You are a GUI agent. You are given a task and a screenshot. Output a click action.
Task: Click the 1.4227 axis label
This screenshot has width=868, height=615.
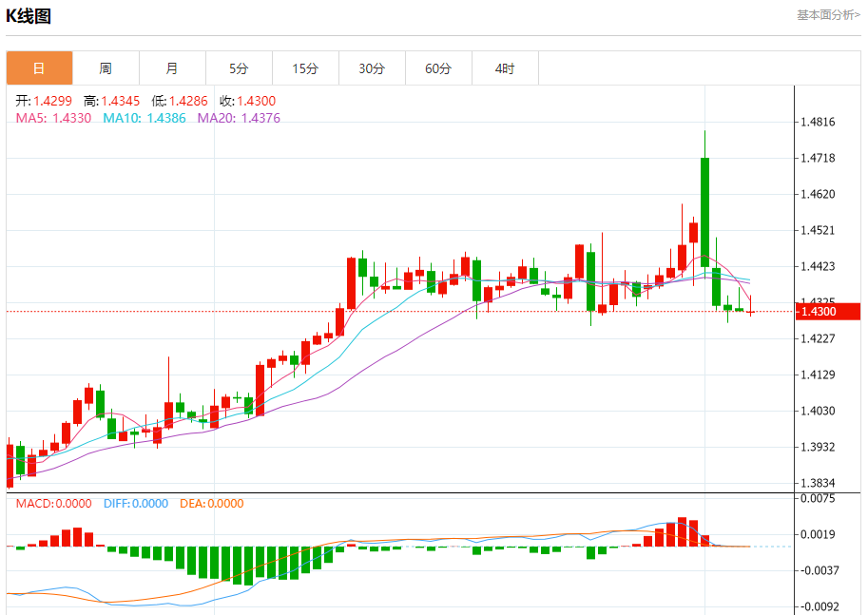click(819, 338)
